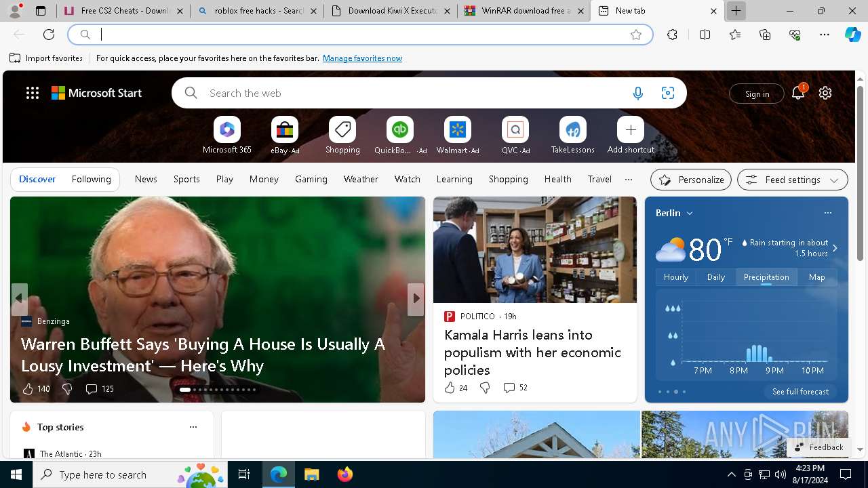Switch to Free CS2 Cheats browser tab

click(123, 11)
